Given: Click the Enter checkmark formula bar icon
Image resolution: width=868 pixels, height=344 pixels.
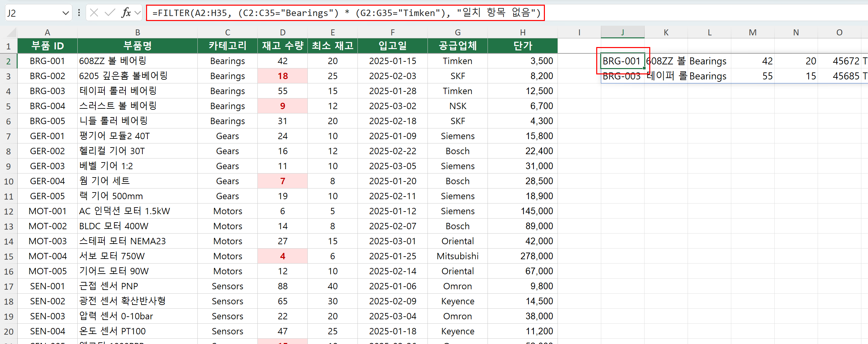Looking at the screenshot, I should click(110, 13).
